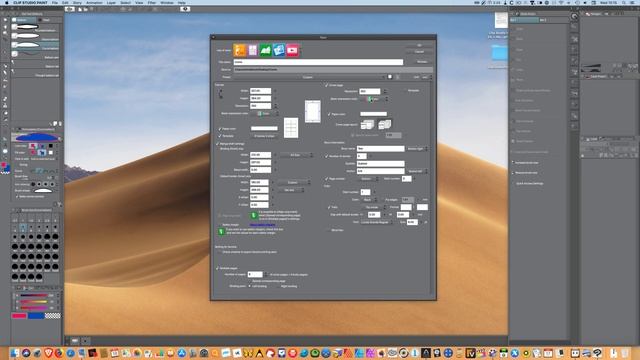Select the white Balloon tool in tool palette
This screenshot has height=360, width=640.
pyautogui.click(x=5, y=151)
